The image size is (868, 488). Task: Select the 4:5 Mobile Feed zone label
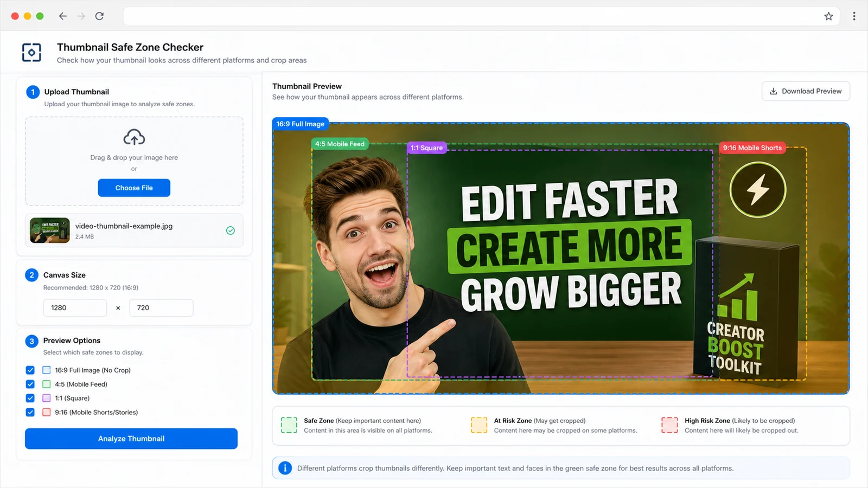click(x=340, y=144)
